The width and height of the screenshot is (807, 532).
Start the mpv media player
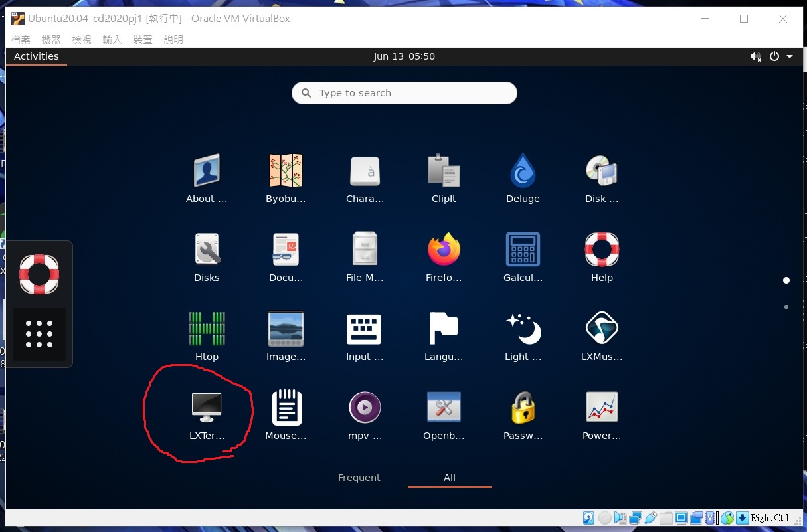(x=365, y=408)
